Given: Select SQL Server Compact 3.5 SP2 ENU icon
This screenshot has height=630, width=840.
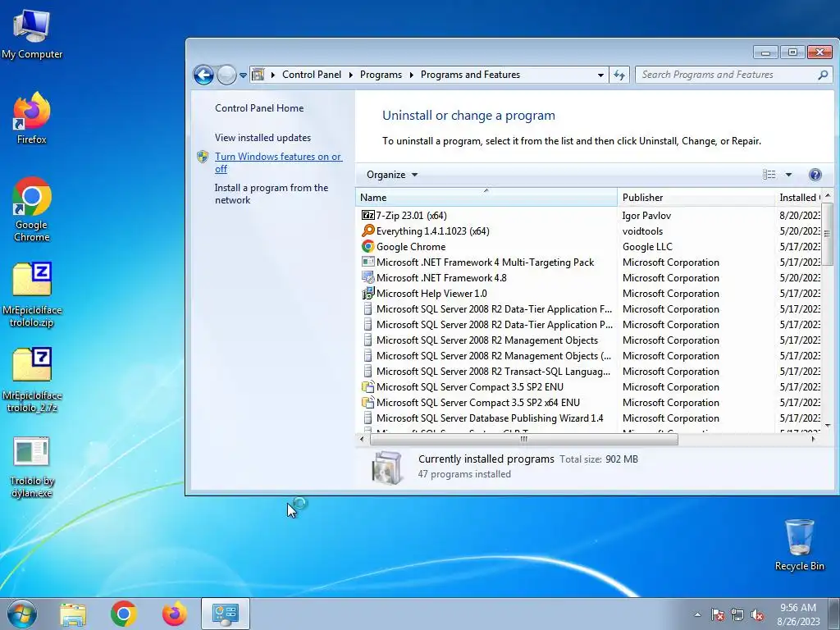Looking at the screenshot, I should [367, 387].
